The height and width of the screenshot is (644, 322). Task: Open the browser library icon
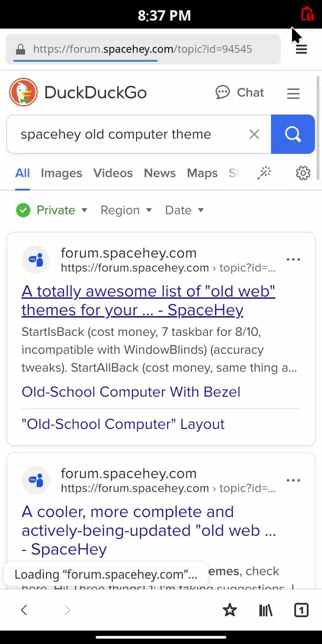coord(266,610)
